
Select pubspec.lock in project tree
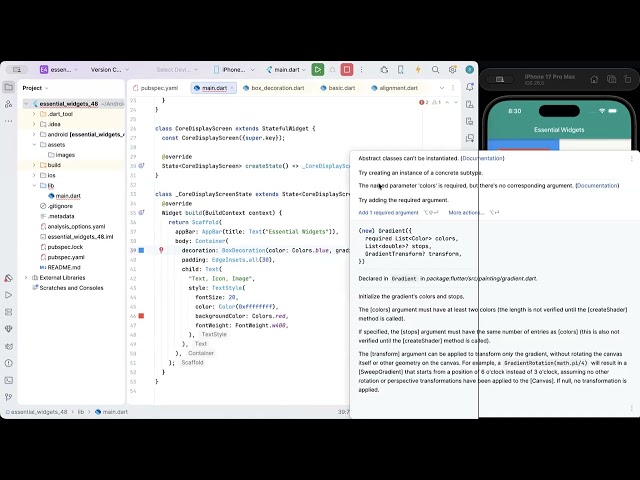(62, 247)
